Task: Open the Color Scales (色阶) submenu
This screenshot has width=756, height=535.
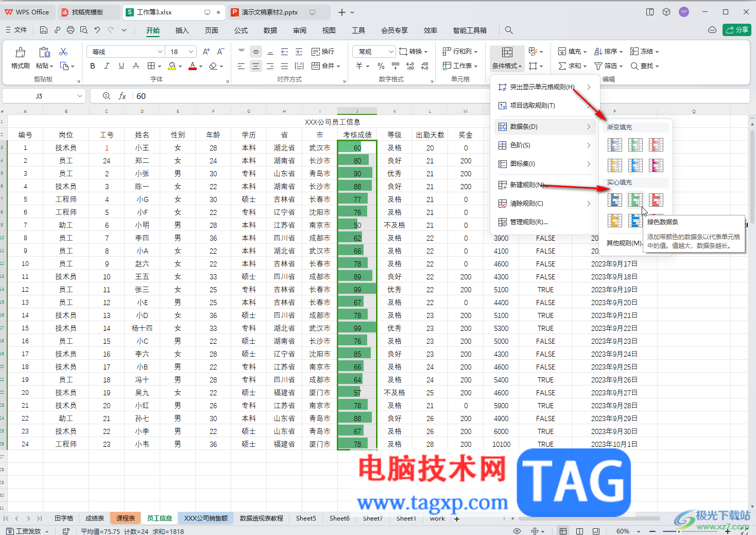Action: (545, 145)
